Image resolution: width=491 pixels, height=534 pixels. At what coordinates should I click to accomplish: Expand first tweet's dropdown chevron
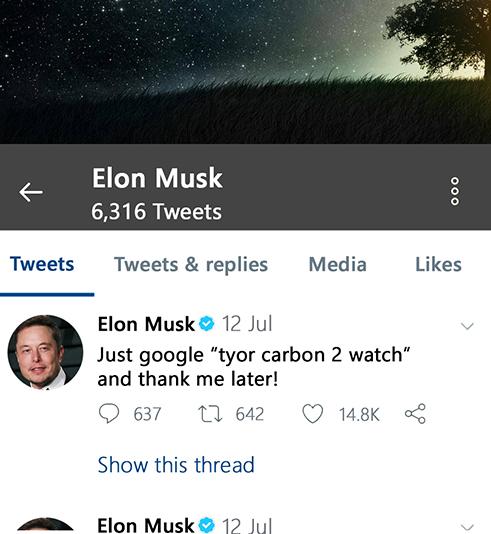467,326
